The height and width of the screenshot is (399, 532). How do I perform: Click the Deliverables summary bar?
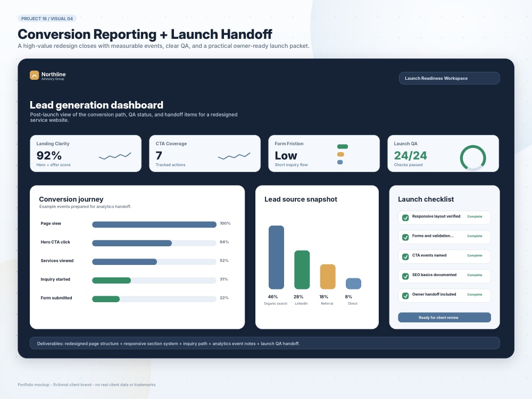264,343
